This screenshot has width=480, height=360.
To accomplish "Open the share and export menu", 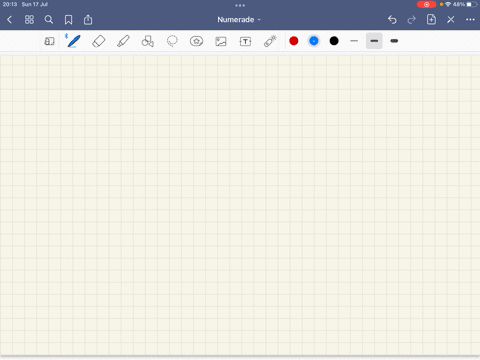I will point(88,20).
